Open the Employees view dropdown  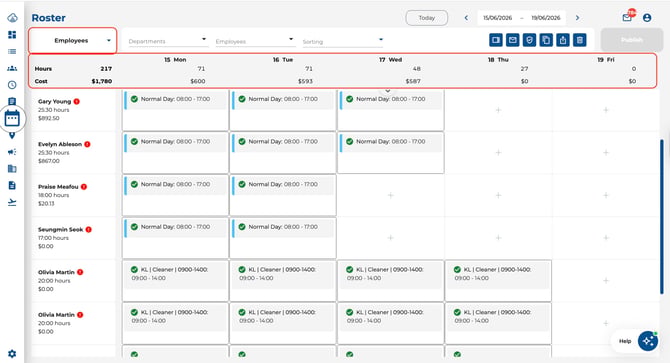click(73, 41)
